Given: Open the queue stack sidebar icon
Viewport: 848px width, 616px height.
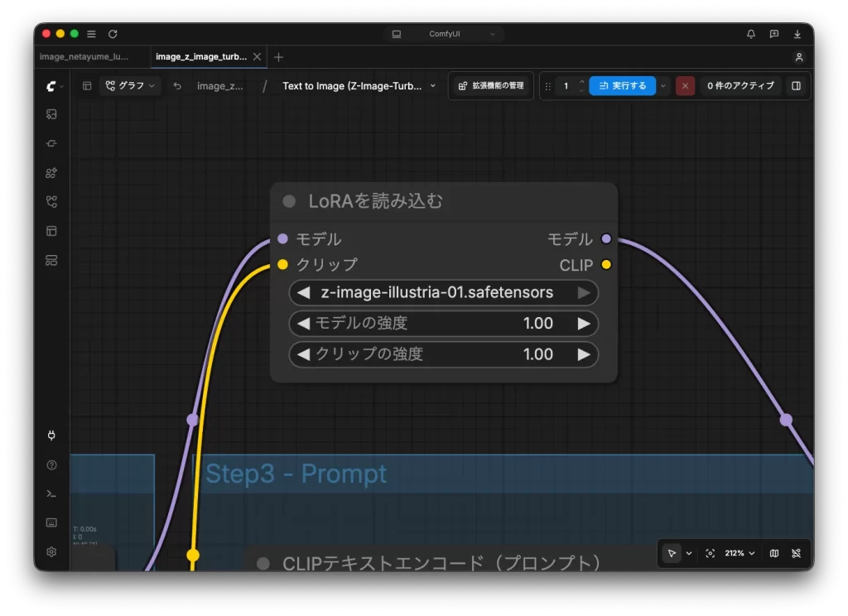Looking at the screenshot, I should pos(51,260).
